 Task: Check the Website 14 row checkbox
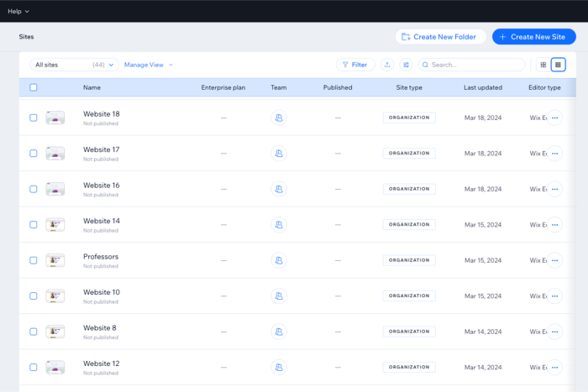coord(34,224)
